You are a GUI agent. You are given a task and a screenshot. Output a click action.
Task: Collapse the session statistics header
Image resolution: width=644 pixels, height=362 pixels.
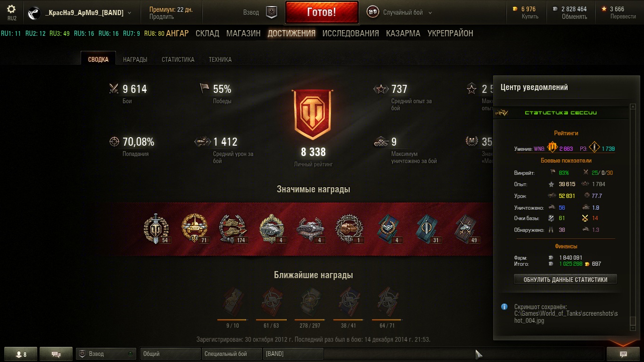click(x=561, y=113)
